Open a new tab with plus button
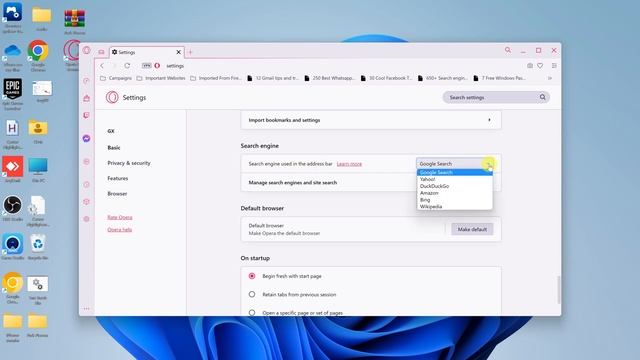 tap(190, 52)
